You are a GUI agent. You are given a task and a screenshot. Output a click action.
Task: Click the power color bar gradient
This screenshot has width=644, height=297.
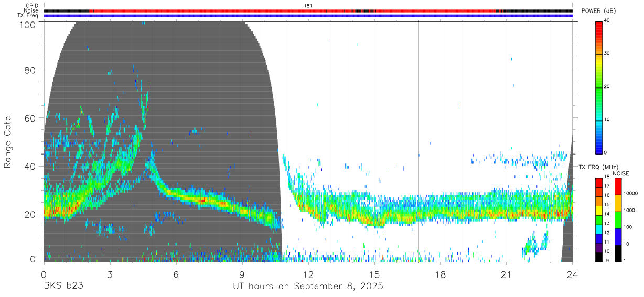tap(599, 87)
